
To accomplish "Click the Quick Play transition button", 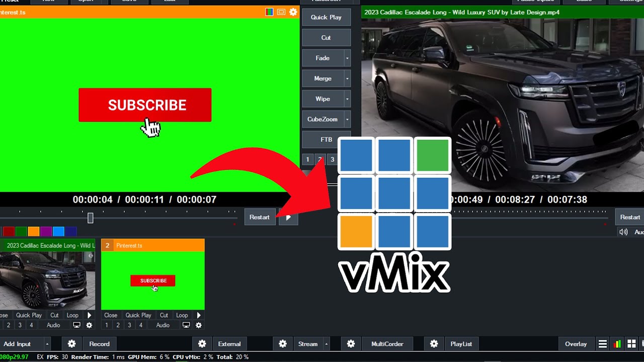I will (x=326, y=17).
